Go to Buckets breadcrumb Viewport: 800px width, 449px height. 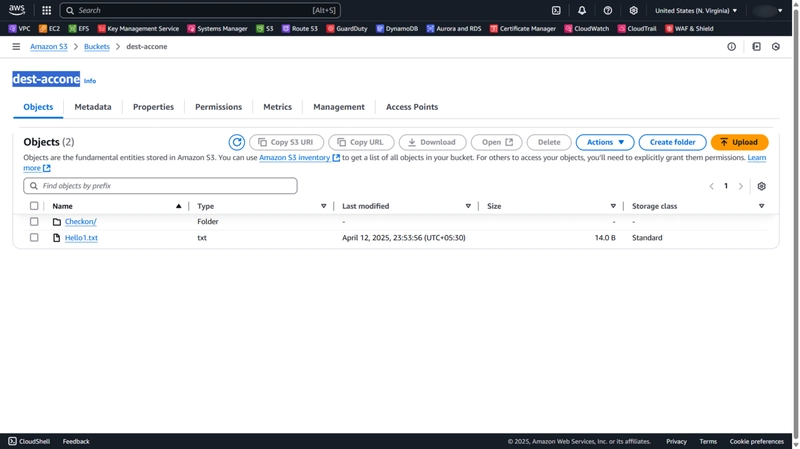(97, 46)
